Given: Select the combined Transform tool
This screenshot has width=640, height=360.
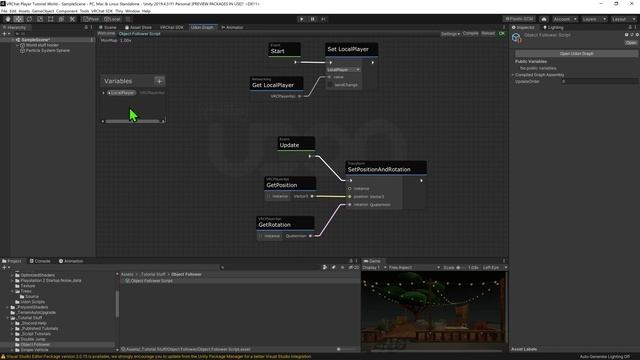Looking at the screenshot, I should [61, 19].
